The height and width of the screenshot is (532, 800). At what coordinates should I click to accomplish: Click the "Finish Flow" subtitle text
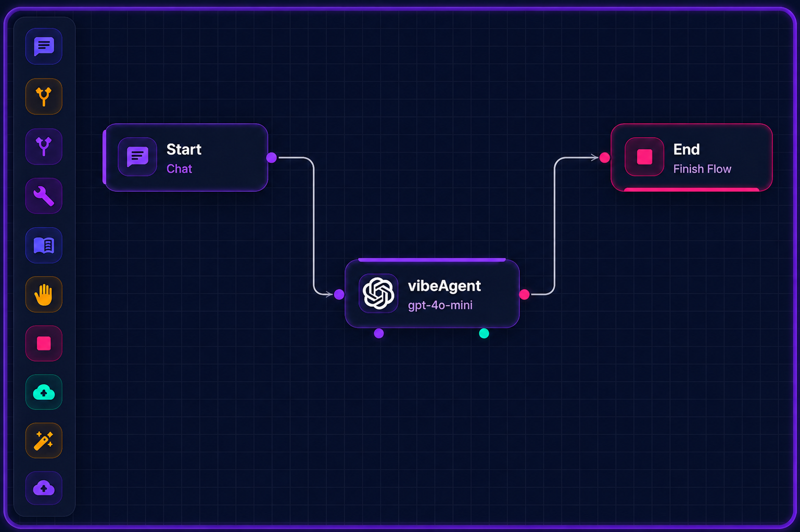pos(702,169)
